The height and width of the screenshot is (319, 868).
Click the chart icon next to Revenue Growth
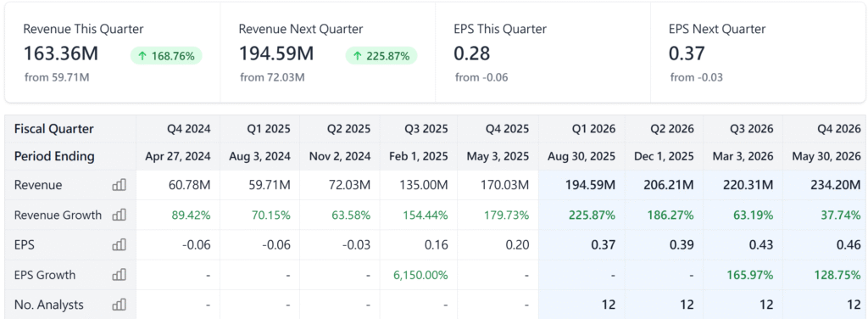click(119, 215)
